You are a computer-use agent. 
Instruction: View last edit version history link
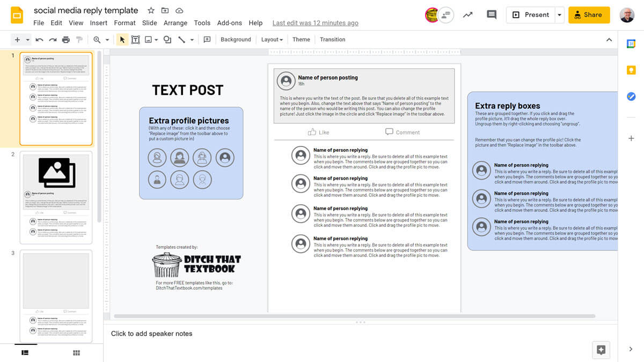coord(315,23)
